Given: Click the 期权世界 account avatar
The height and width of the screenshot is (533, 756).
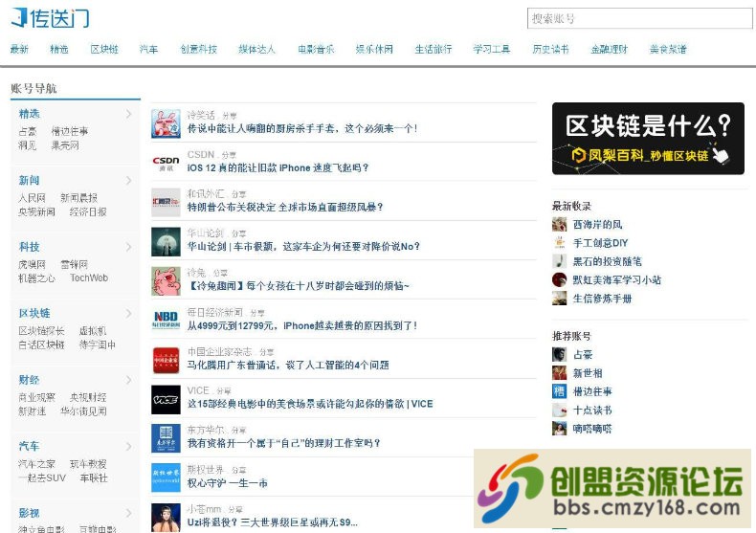Looking at the screenshot, I should click(x=166, y=478).
